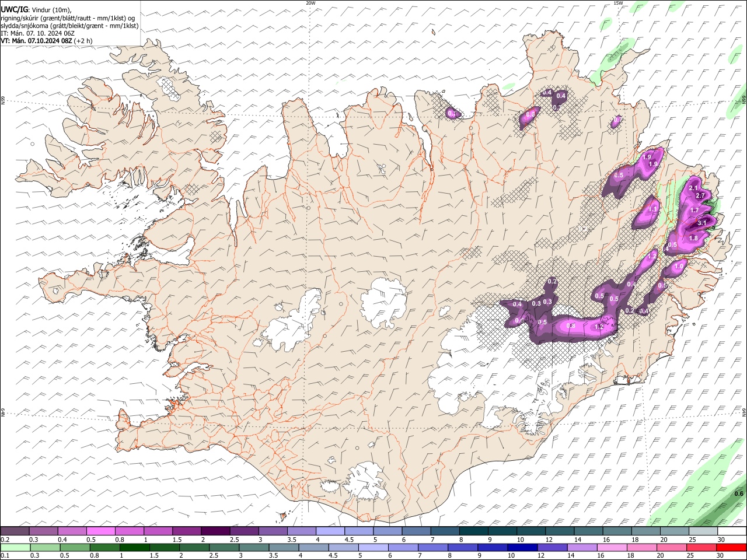The height and width of the screenshot is (560, 747).
Task: Click the '1.8' precipitation value on the map
Action: coord(693,238)
